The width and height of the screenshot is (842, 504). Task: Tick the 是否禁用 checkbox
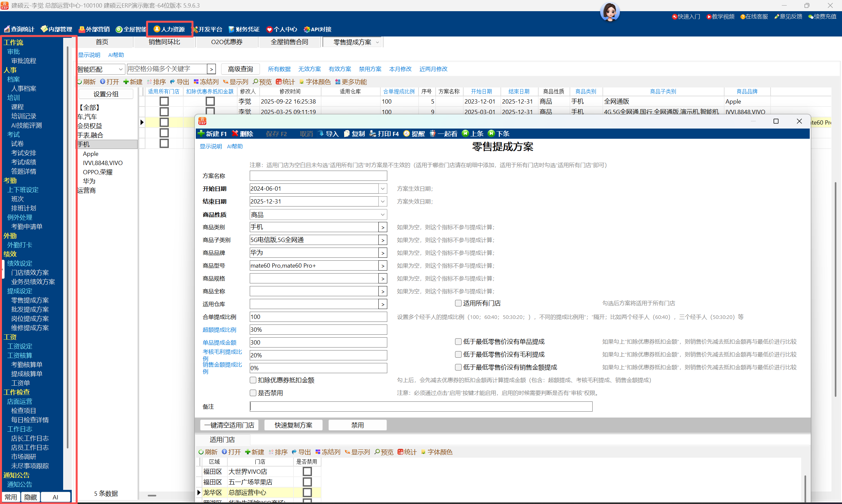click(x=253, y=393)
